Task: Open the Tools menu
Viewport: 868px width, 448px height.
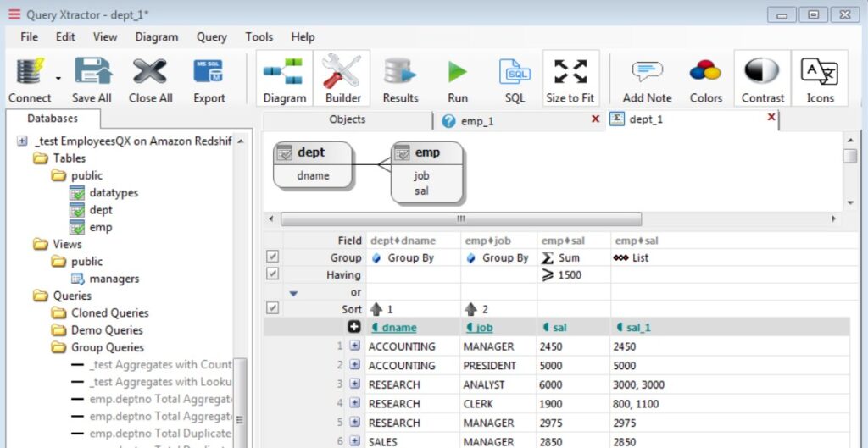Action: point(259,37)
